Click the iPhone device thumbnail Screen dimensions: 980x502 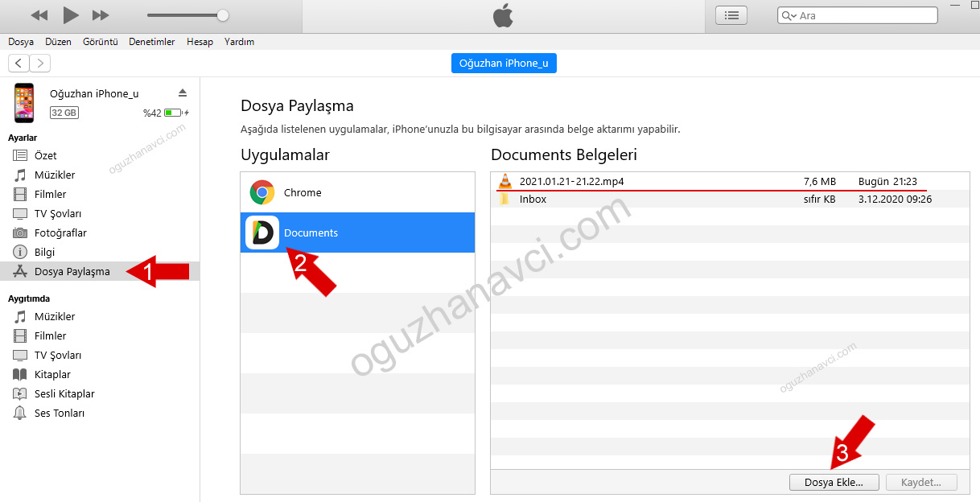pos(24,102)
